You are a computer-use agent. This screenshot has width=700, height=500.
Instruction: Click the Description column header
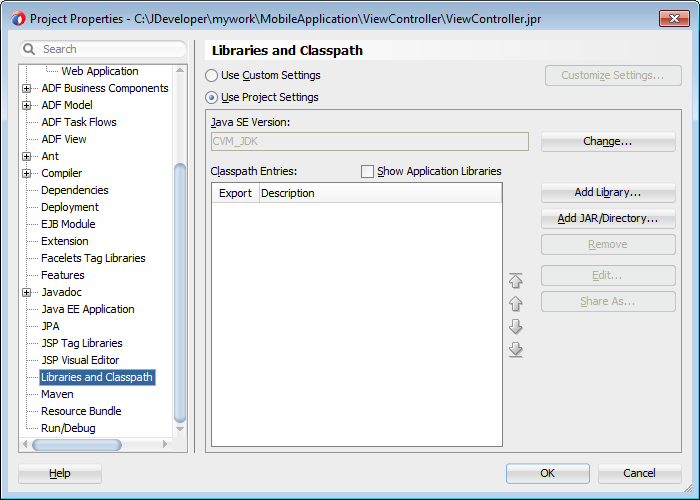pyautogui.click(x=380, y=193)
